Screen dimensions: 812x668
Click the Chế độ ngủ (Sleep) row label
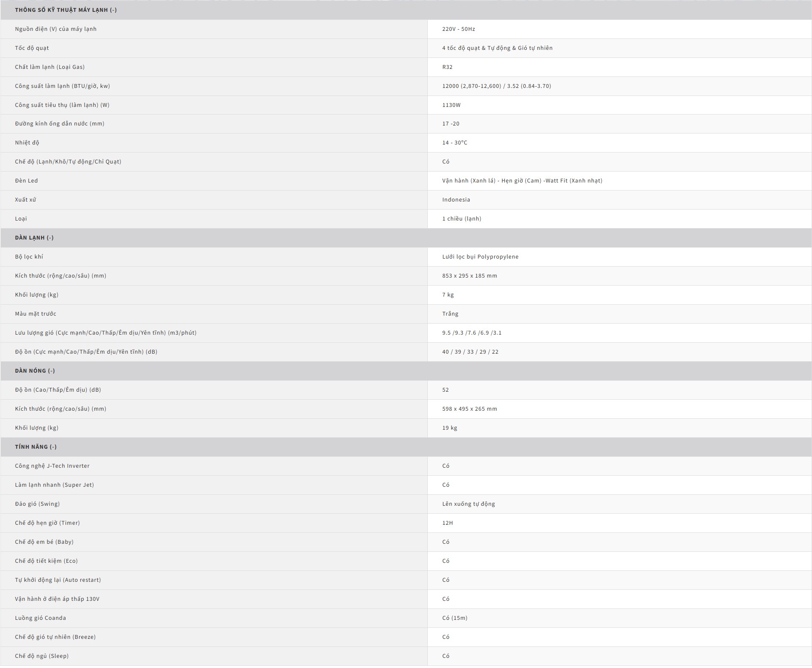41,656
